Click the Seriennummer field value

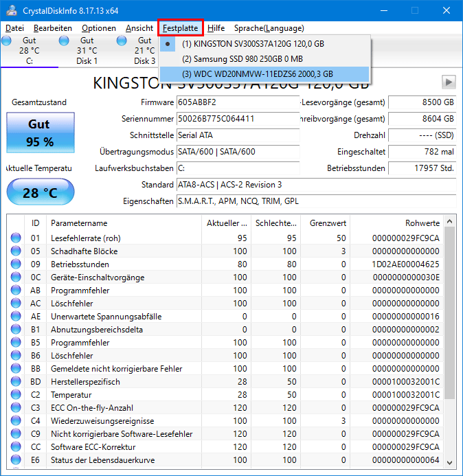[x=238, y=119]
